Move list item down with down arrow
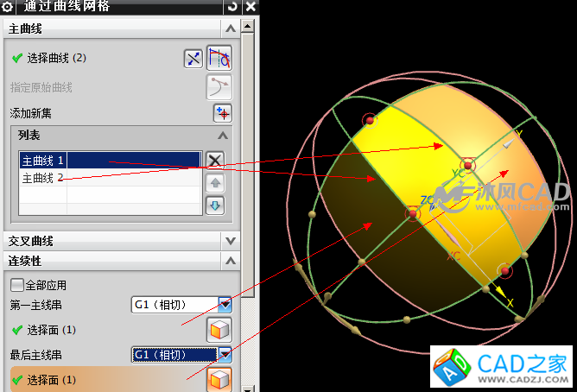Screen dimensions: 577x392 coord(215,205)
